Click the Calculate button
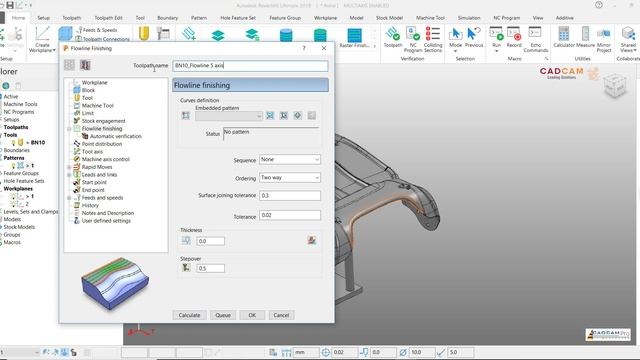Image resolution: width=640 pixels, height=360 pixels. click(x=189, y=315)
